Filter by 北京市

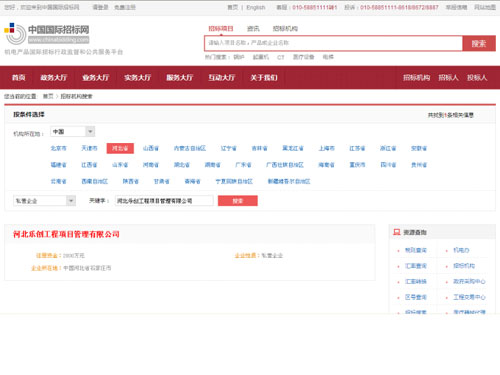point(59,148)
